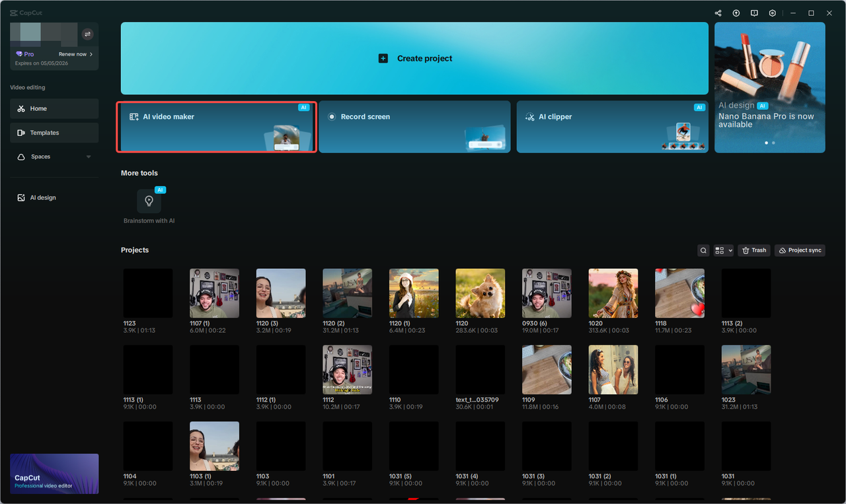
Task: Launch the AI video maker
Action: [216, 126]
